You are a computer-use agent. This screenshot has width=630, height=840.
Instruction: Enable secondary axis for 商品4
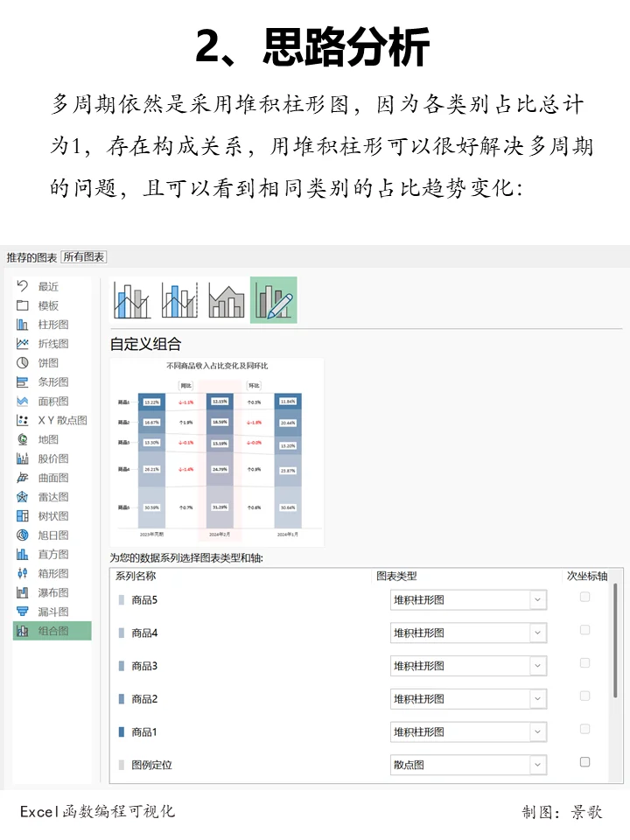click(585, 630)
